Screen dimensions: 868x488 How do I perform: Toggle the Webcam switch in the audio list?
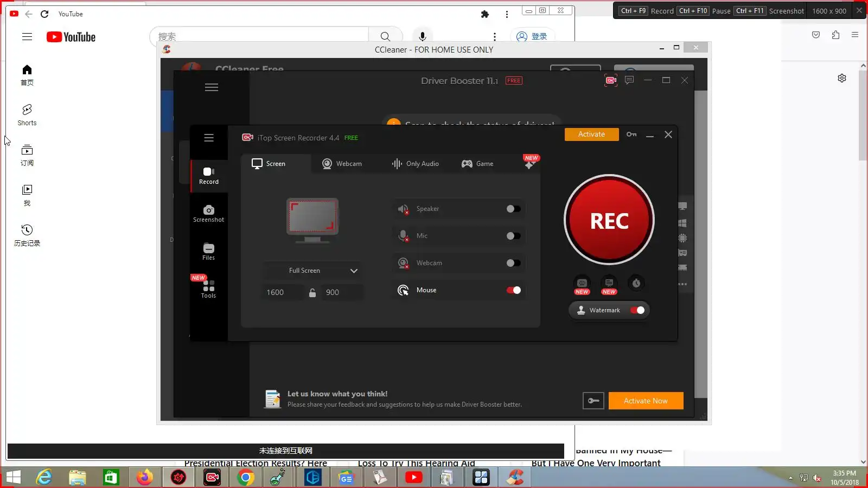tap(513, 263)
